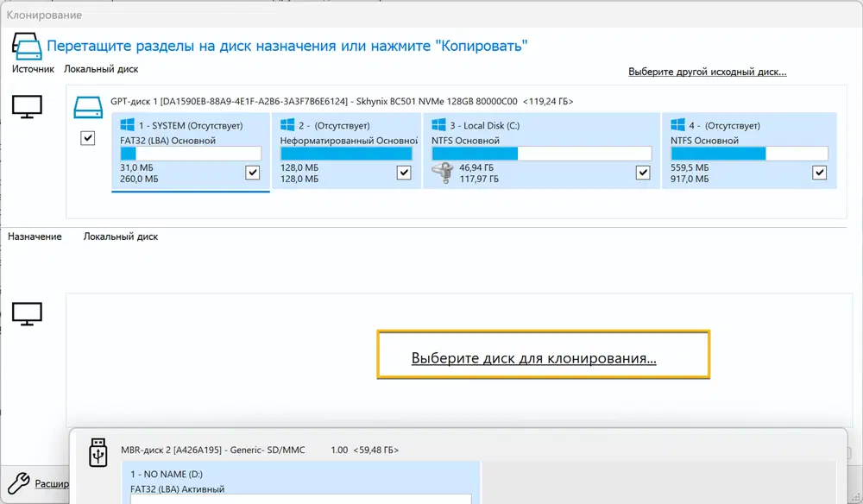Click the clone disks icon in the header
The height and width of the screenshot is (504, 863).
point(26,45)
